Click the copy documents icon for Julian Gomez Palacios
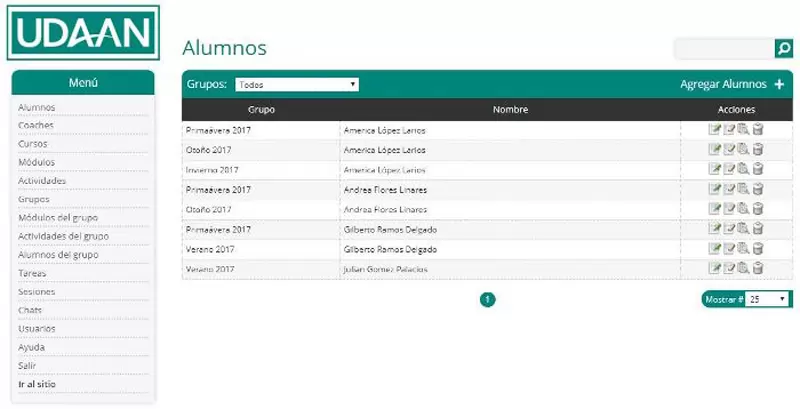 (x=743, y=268)
